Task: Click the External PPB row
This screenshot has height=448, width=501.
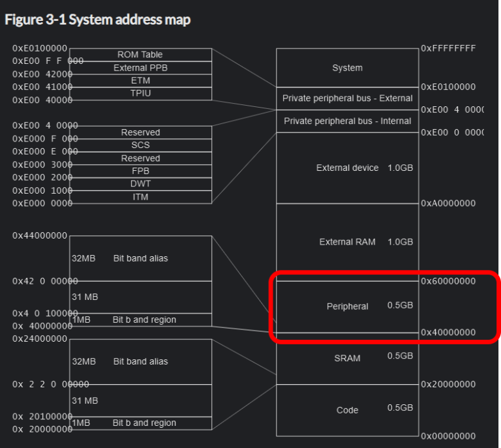Action: [x=140, y=68]
